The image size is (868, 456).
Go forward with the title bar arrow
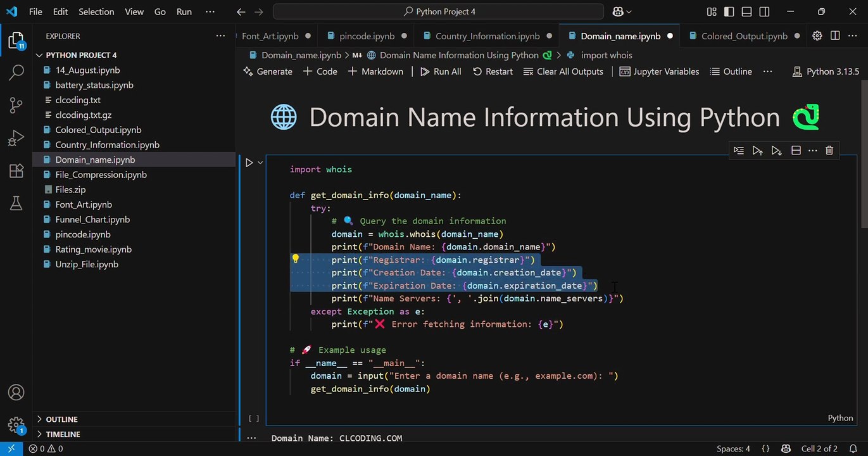tap(258, 11)
